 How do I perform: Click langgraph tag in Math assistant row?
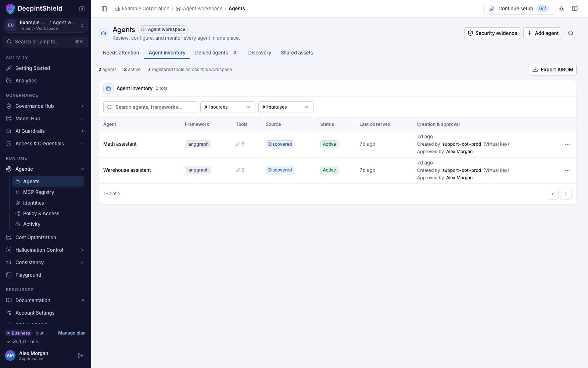(x=198, y=144)
